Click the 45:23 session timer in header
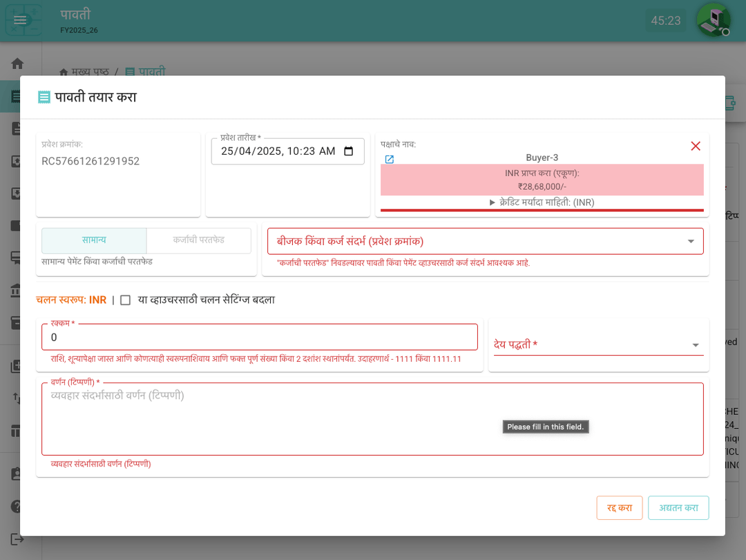 point(666,21)
